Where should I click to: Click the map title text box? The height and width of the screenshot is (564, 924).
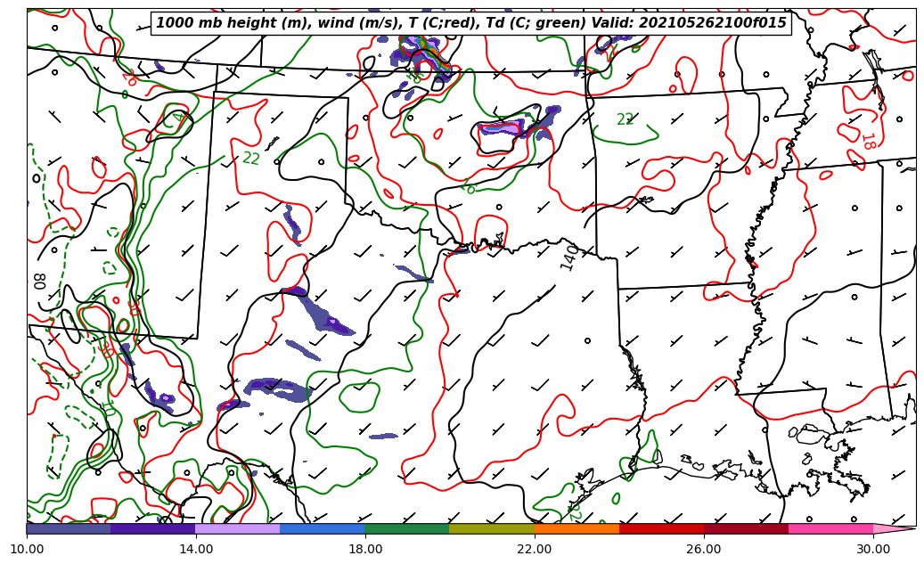tap(470, 23)
